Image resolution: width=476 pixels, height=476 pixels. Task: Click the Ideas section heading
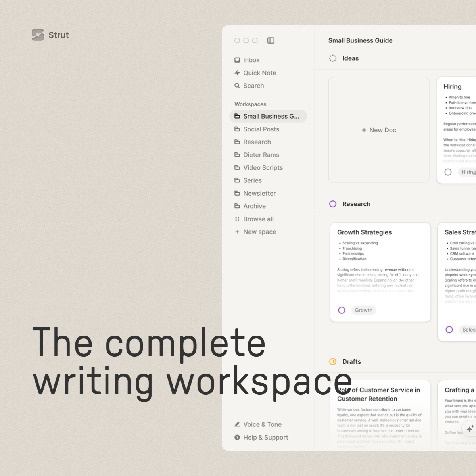351,58
